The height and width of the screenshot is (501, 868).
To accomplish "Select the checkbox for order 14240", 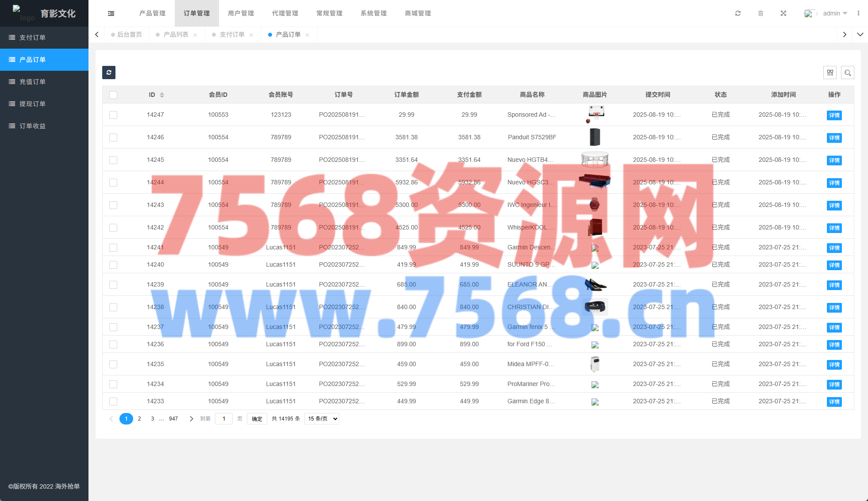I will [x=113, y=265].
